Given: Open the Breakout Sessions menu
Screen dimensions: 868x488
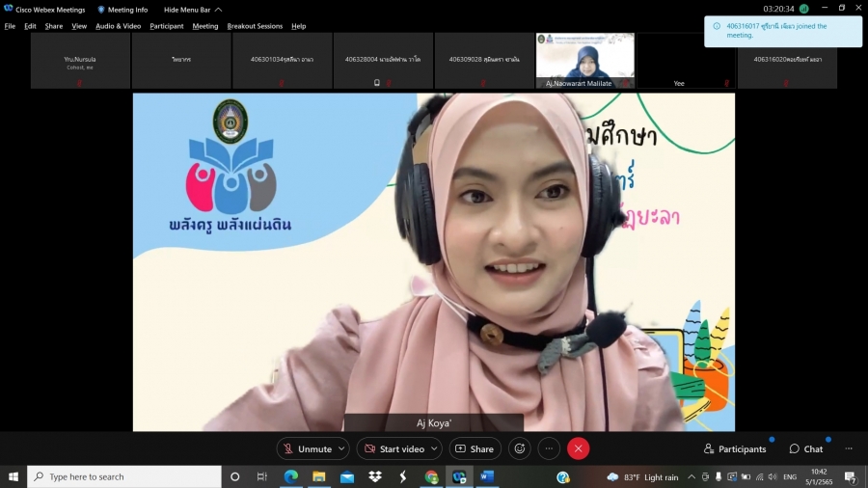Looking at the screenshot, I should click(255, 26).
